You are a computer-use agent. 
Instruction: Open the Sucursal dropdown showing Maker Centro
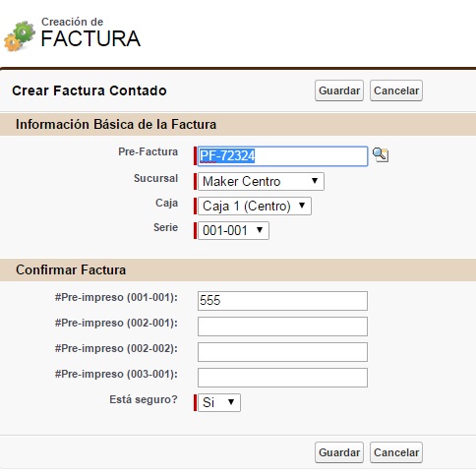(261, 181)
